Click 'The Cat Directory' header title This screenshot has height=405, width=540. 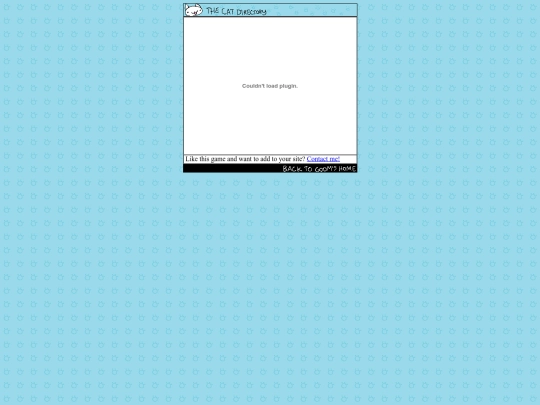coord(236,11)
